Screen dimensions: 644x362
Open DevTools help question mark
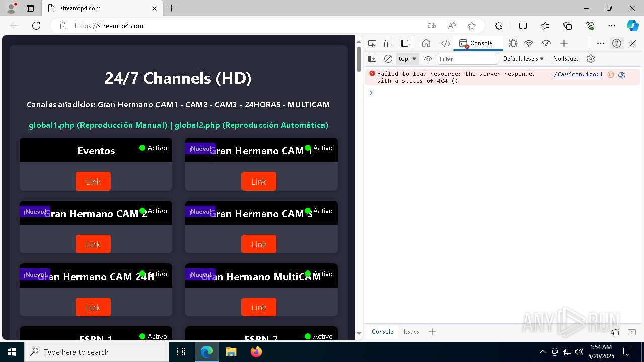pyautogui.click(x=617, y=43)
